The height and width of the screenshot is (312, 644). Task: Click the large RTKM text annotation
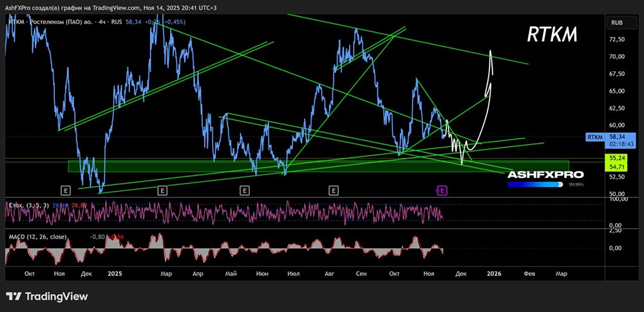pyautogui.click(x=553, y=35)
